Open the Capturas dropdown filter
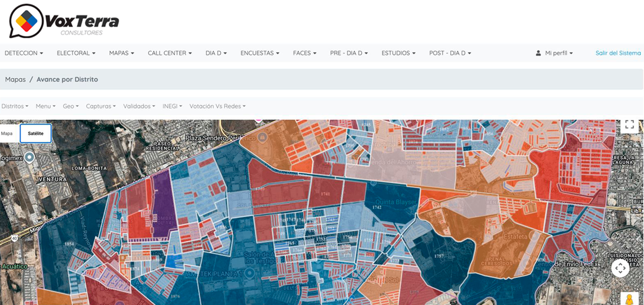 pos(101,106)
